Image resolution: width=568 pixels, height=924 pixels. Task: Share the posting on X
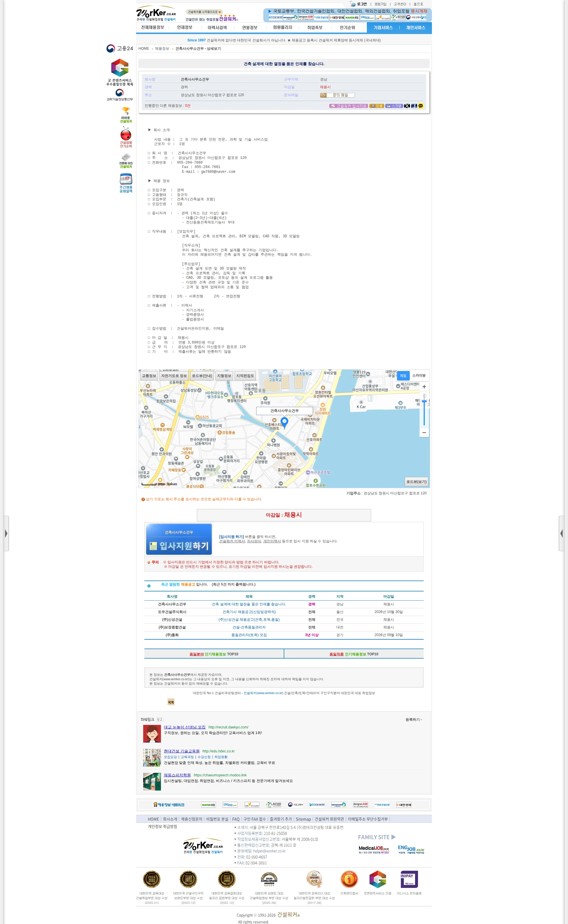click(407, 106)
